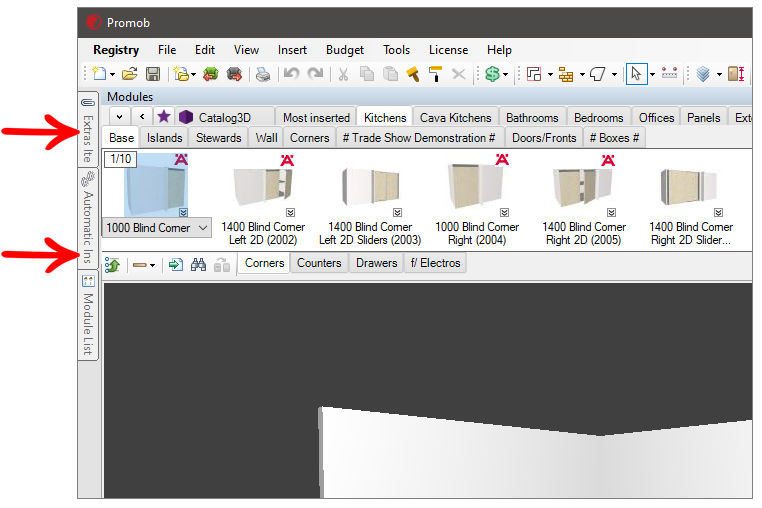
Task: Switch to the Bathrooms tab
Action: (x=532, y=118)
